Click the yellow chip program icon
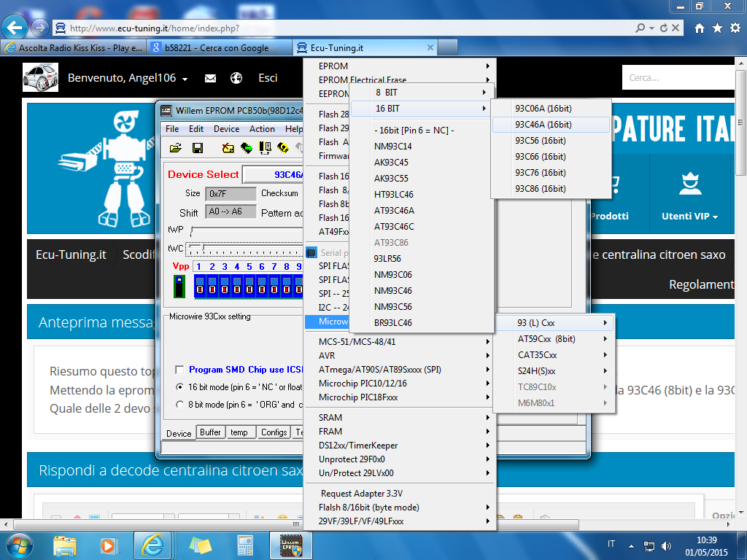The image size is (747, 560). tap(283, 148)
